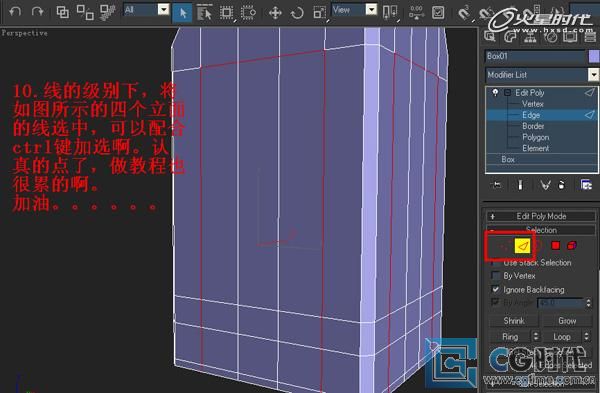The height and width of the screenshot is (393, 600).
Task: Enable the By Vertex checkbox
Action: [496, 276]
